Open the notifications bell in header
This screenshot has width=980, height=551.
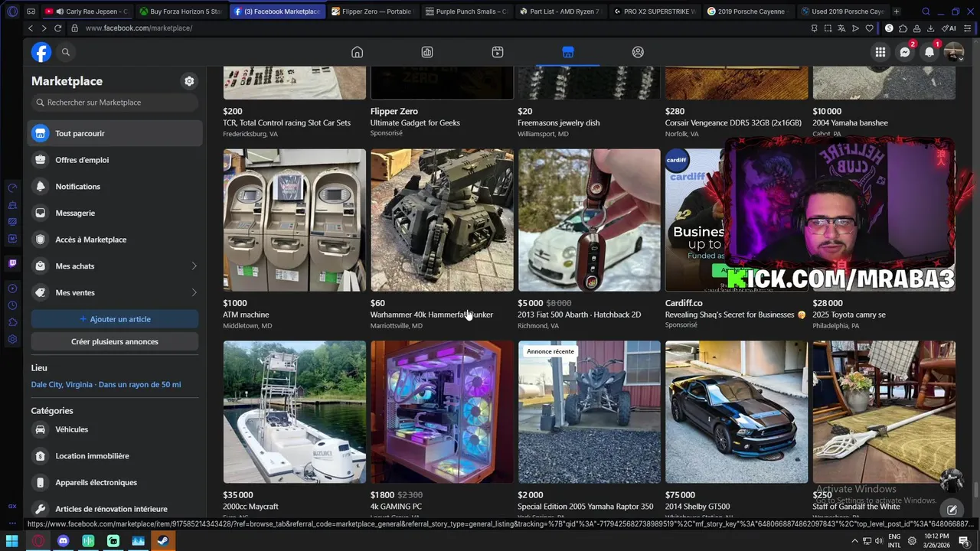tap(929, 52)
